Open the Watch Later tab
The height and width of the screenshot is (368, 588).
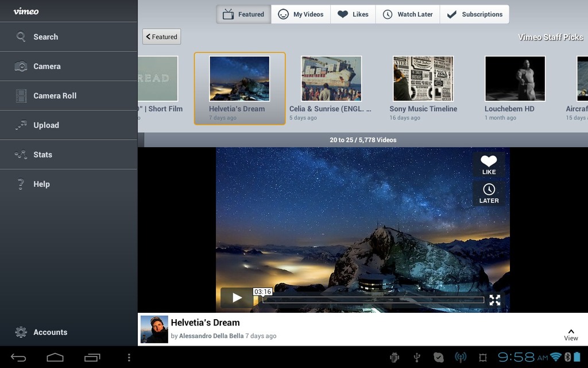[408, 14]
